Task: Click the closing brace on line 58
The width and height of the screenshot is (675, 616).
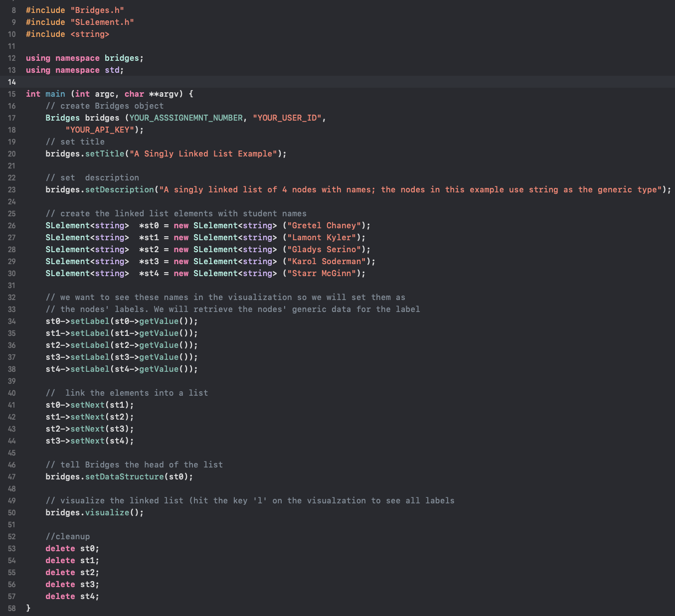Action: [28, 609]
